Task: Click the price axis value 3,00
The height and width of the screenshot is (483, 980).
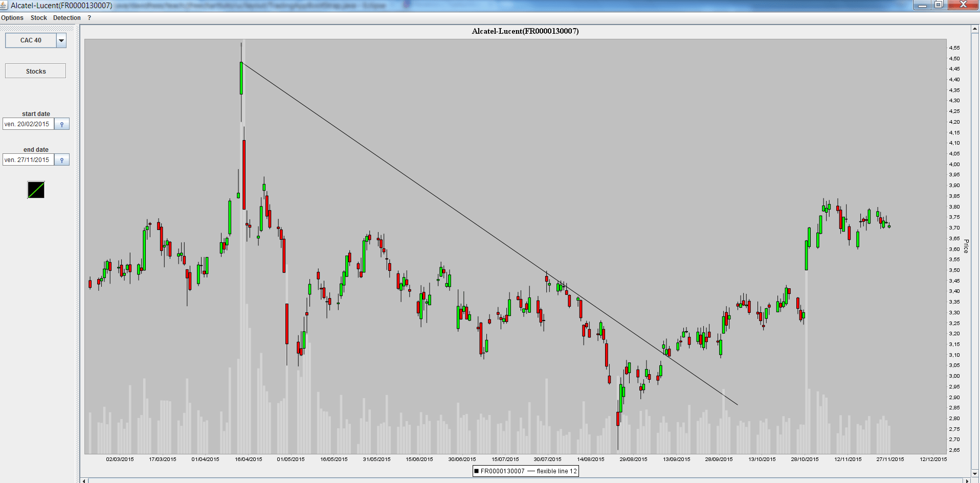Action: (x=954, y=376)
